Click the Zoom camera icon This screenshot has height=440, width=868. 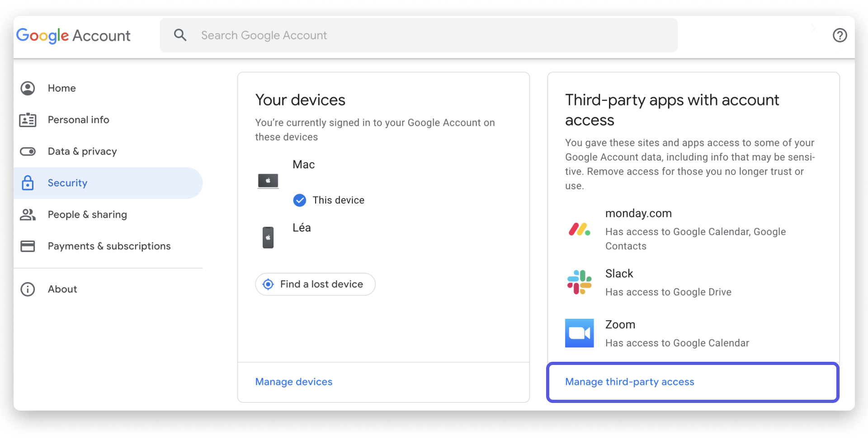pyautogui.click(x=580, y=333)
